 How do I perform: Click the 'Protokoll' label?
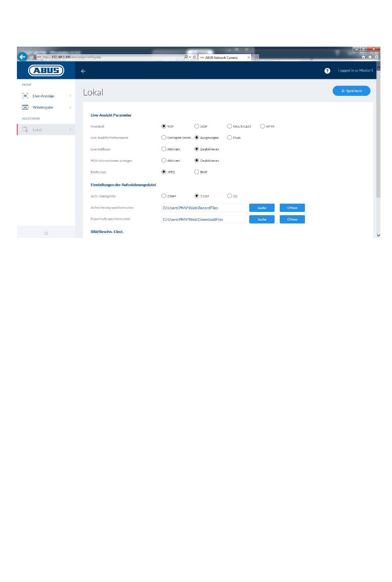[97, 126]
